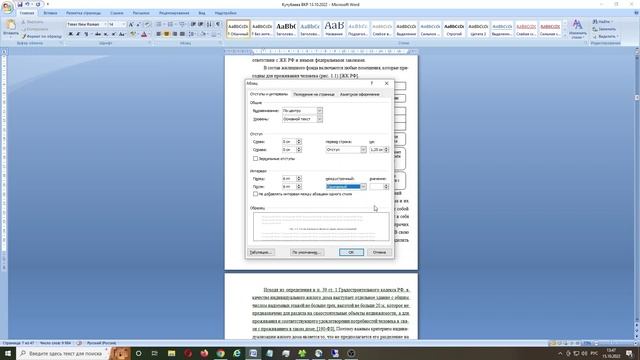
Task: Click the line spacing icon in ribbon
Action: pyautogui.click(x=192, y=34)
